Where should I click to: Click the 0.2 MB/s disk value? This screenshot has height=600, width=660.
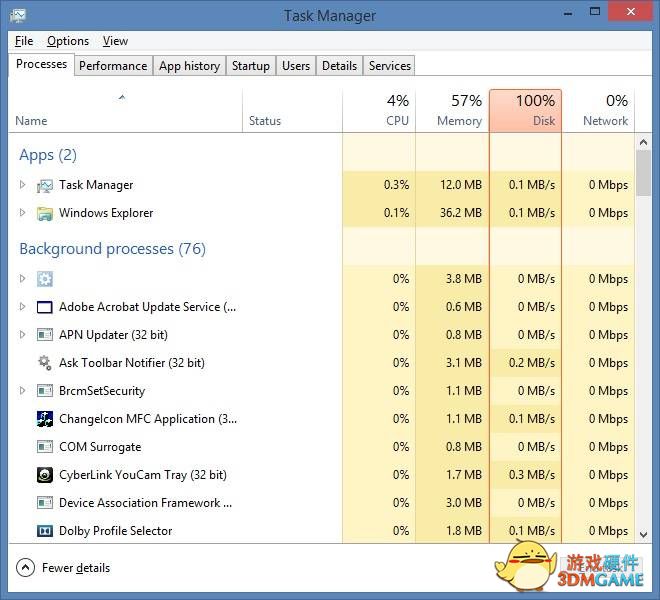532,363
